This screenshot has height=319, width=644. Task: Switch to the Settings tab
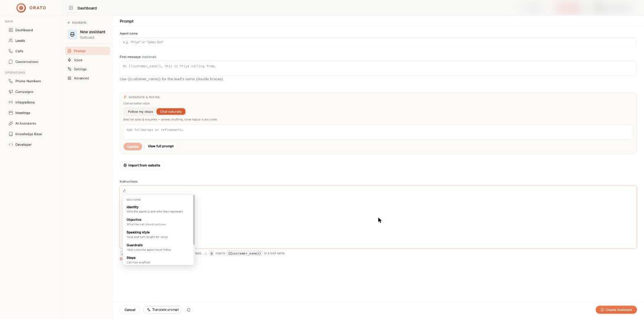point(87,69)
